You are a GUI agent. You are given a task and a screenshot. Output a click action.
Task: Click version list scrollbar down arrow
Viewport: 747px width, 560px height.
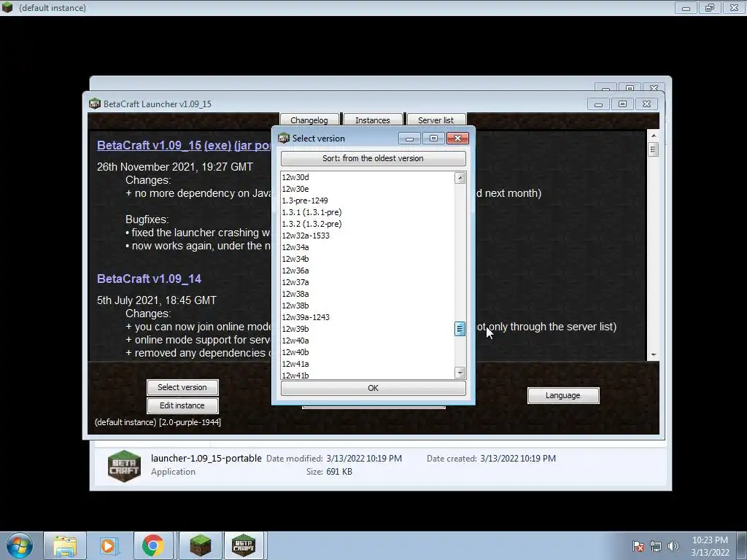[460, 373]
